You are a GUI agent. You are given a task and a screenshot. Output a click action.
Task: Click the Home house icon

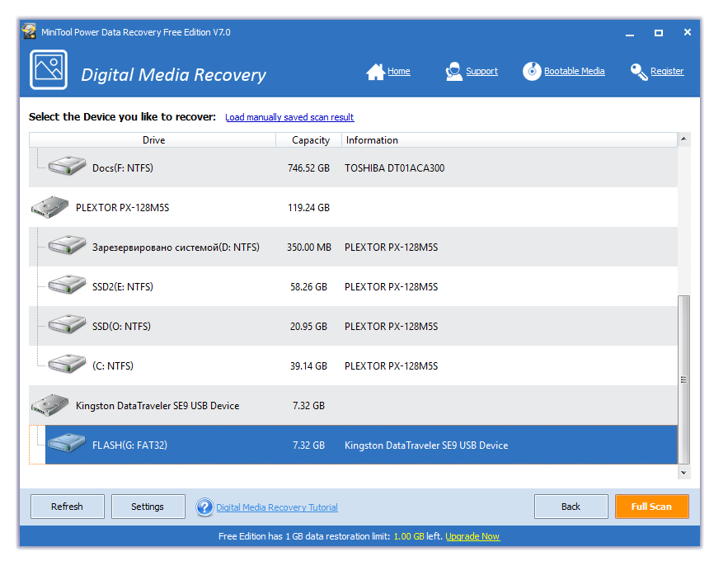point(375,72)
